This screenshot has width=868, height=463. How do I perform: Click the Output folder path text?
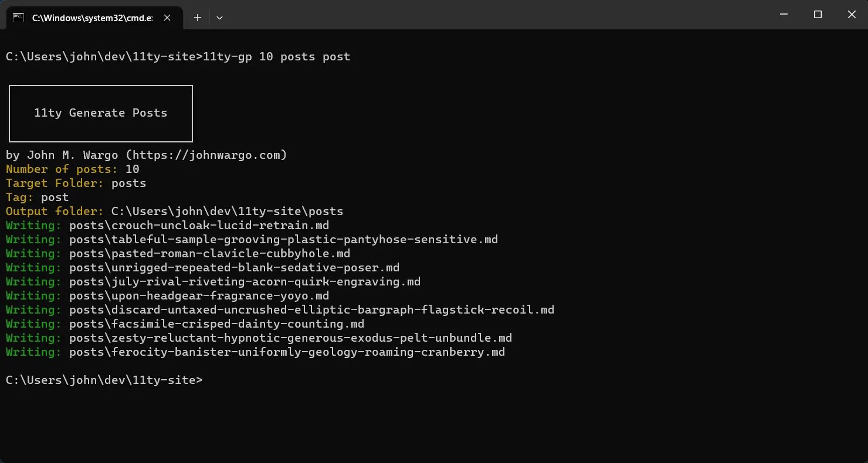(228, 212)
